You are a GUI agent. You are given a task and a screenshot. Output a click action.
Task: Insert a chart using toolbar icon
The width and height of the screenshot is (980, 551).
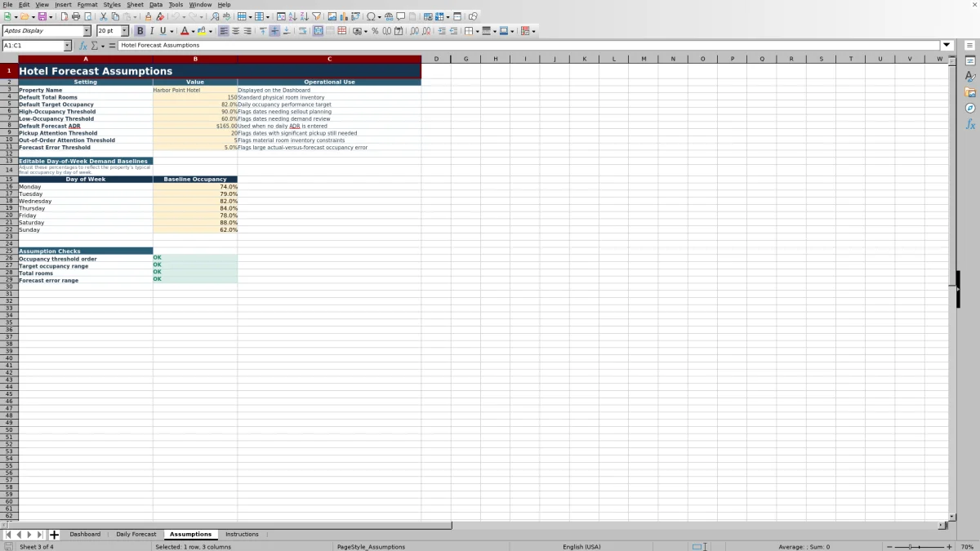click(x=343, y=16)
